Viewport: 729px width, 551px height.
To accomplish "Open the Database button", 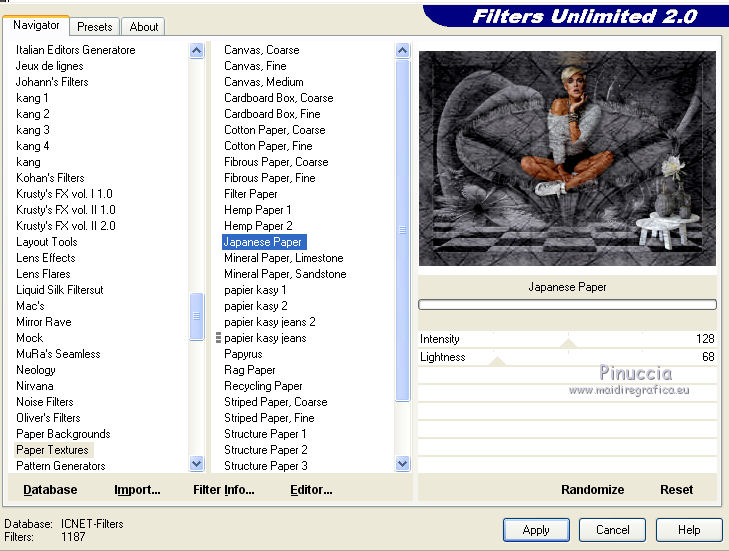I will (50, 490).
